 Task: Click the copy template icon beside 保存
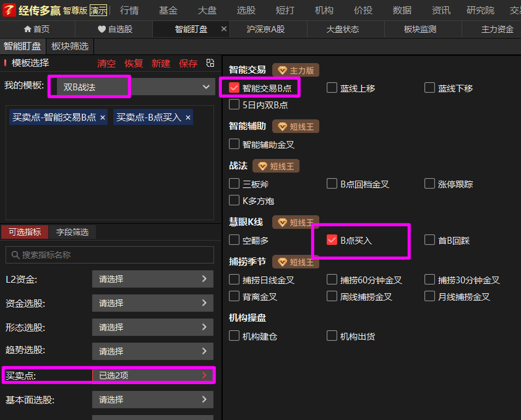point(210,63)
